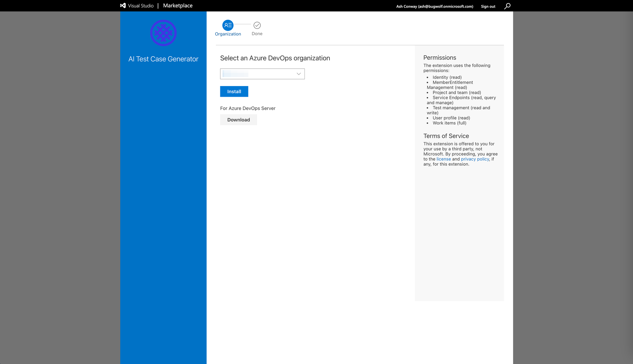Click the extension logo inside the blue sidebar
Screen dimensions: 633x364
[x=163, y=33]
